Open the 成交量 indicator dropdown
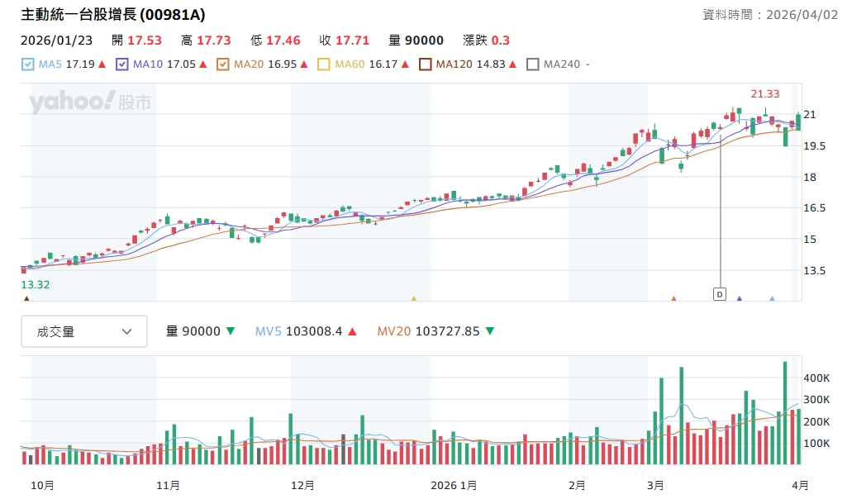The image size is (847, 504). (84, 331)
